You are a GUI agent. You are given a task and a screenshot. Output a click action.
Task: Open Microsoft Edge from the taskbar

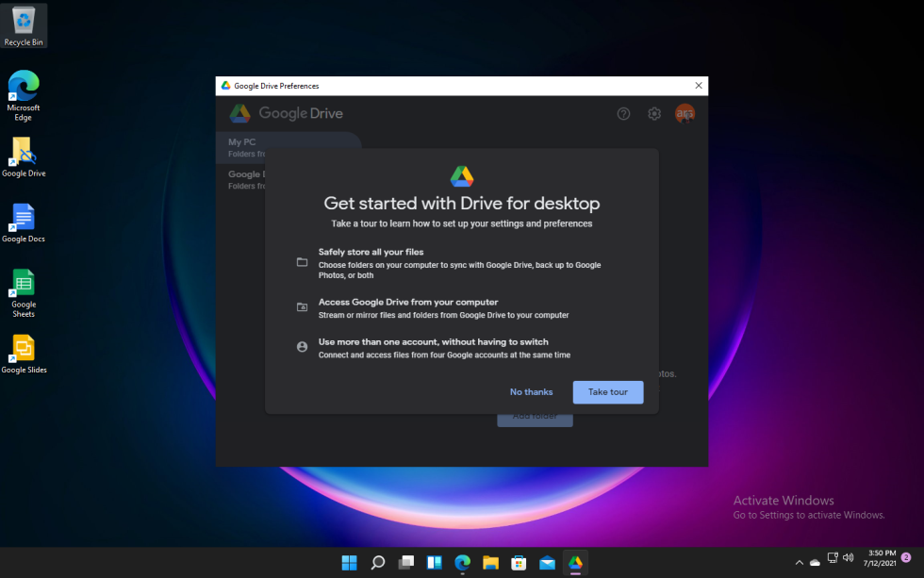pyautogui.click(x=462, y=562)
